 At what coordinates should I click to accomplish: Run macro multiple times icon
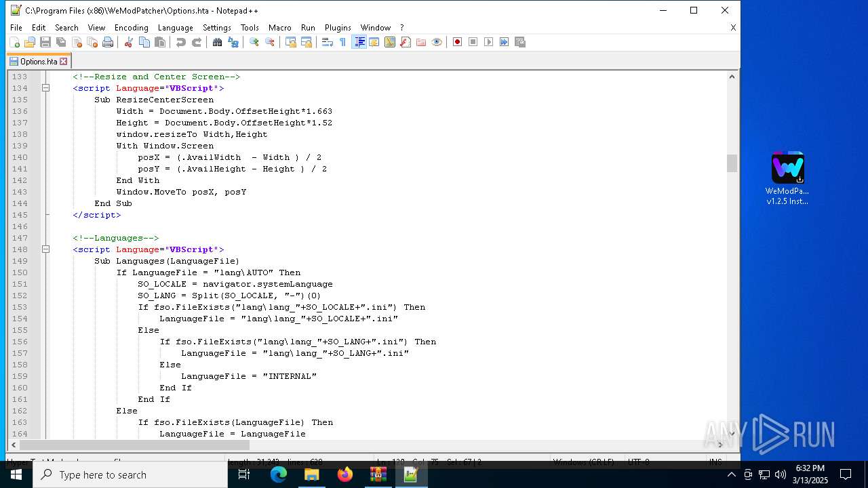tap(504, 42)
